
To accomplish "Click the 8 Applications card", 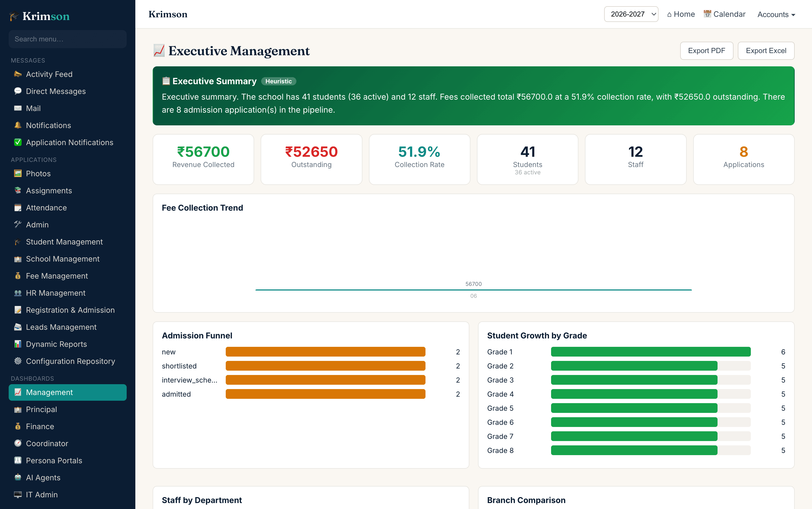I will pyautogui.click(x=743, y=159).
